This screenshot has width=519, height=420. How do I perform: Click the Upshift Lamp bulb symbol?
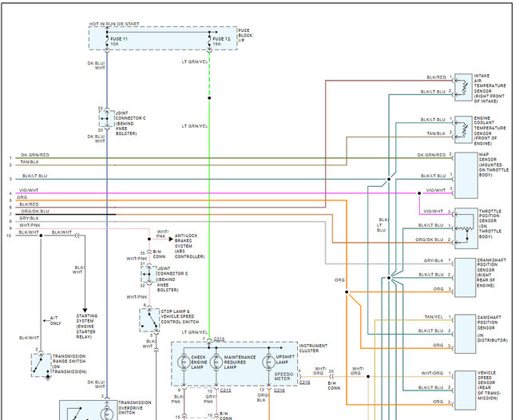[x=269, y=363]
